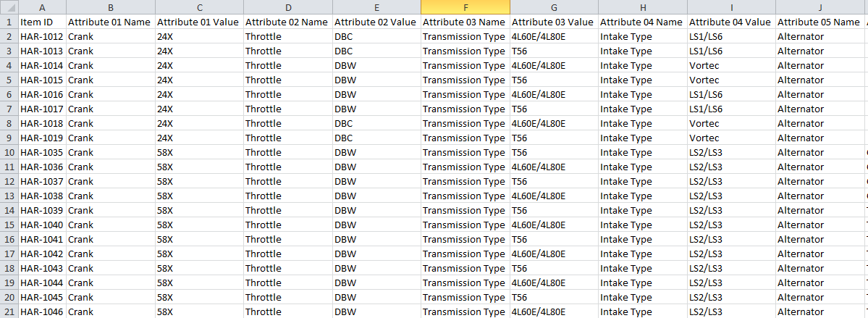Select row 21 header
Image resolution: width=868 pixels, height=318 pixels.
9,312
